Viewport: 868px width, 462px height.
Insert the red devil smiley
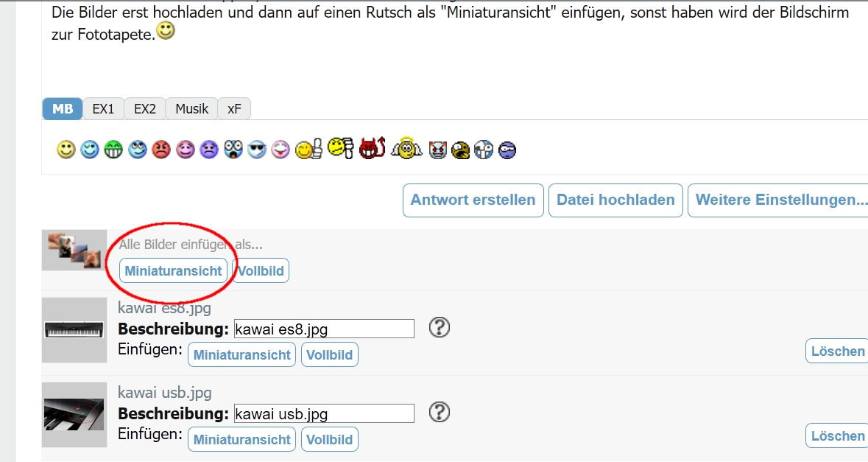(x=372, y=148)
